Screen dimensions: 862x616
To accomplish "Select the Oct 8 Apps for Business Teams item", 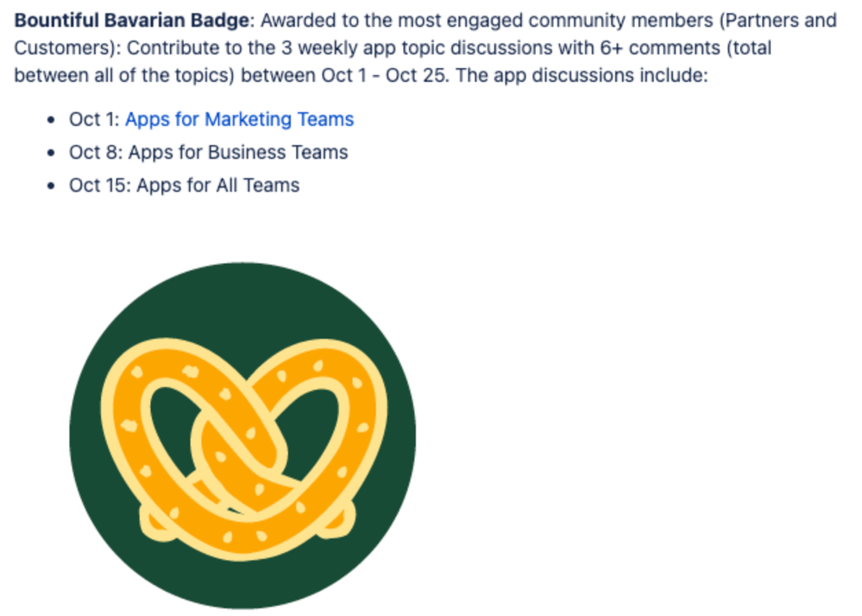I will click(208, 152).
